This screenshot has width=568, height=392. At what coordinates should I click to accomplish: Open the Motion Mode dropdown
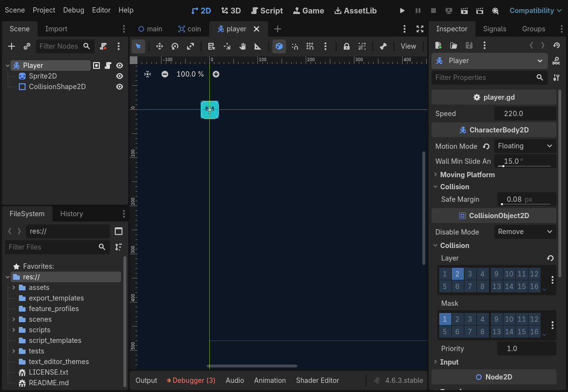(x=525, y=146)
